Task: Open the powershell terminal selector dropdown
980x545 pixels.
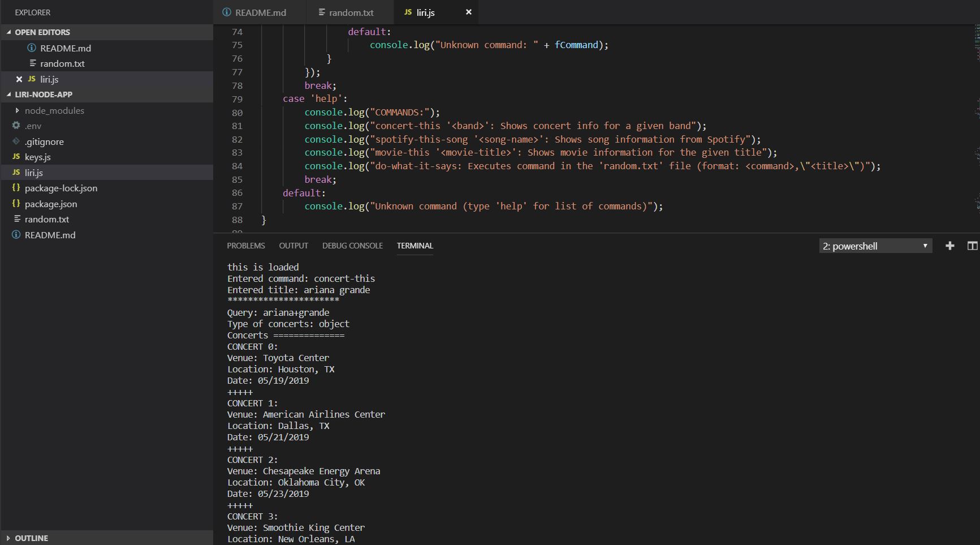Action: (875, 246)
